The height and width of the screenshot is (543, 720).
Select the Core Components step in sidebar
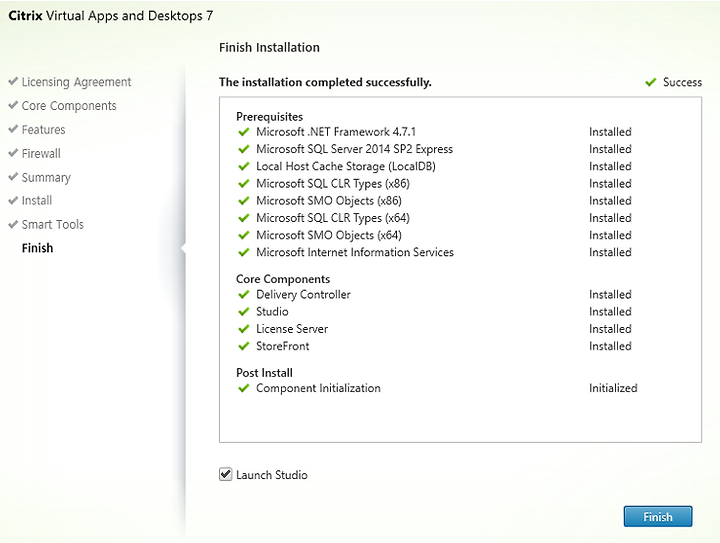[69, 106]
